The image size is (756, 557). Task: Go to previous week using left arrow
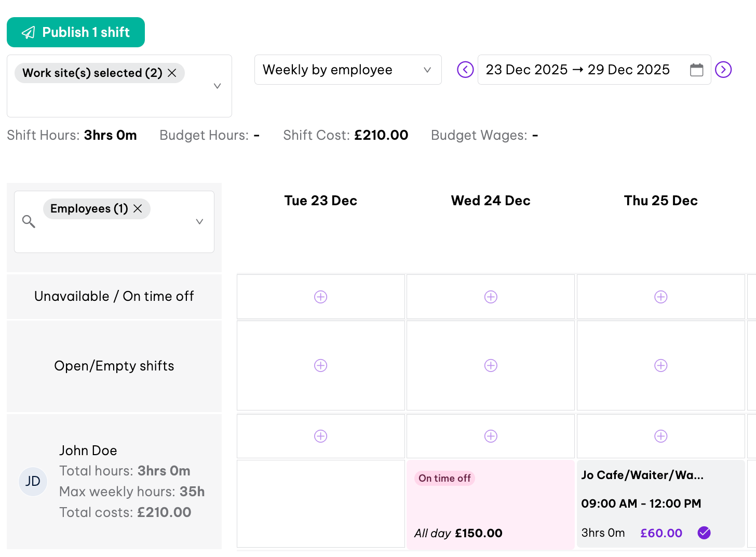(x=465, y=70)
